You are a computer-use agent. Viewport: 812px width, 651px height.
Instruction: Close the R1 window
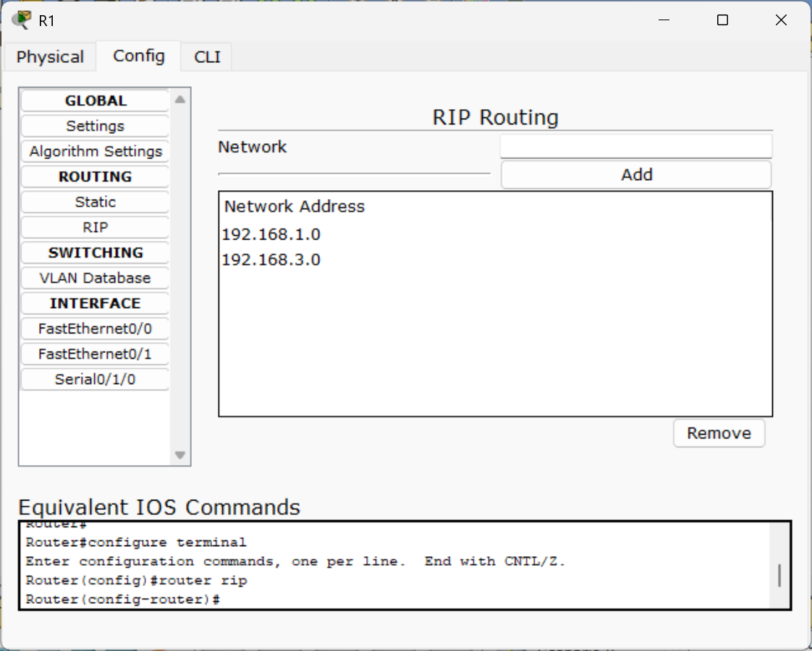[781, 20]
